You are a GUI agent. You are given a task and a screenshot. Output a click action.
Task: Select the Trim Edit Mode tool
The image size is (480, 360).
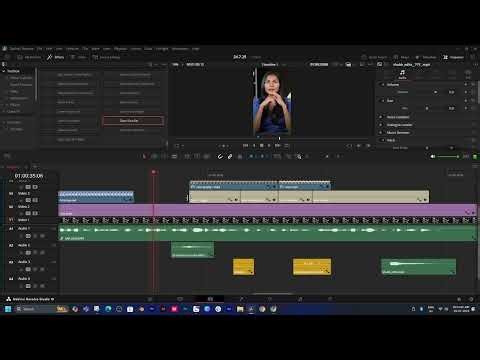(155, 156)
